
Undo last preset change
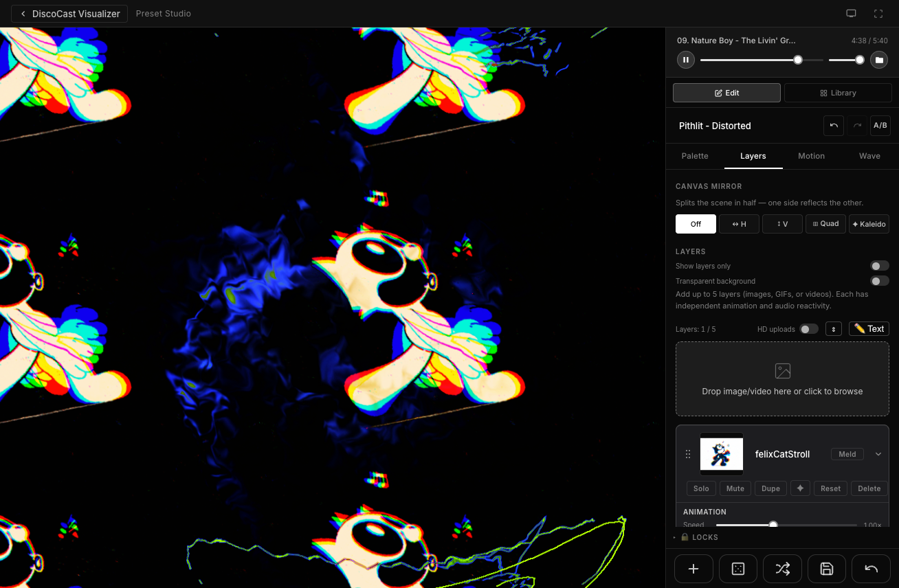click(834, 126)
